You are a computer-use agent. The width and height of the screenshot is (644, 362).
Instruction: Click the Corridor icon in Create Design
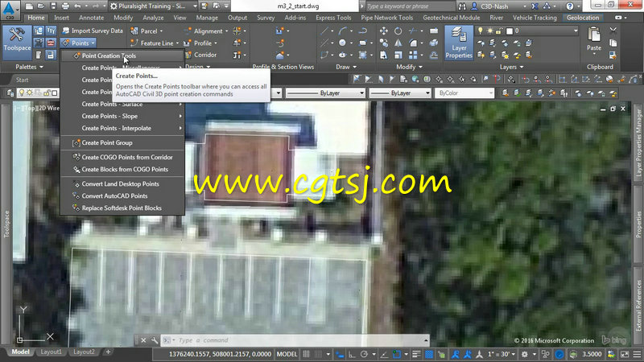pyautogui.click(x=188, y=55)
